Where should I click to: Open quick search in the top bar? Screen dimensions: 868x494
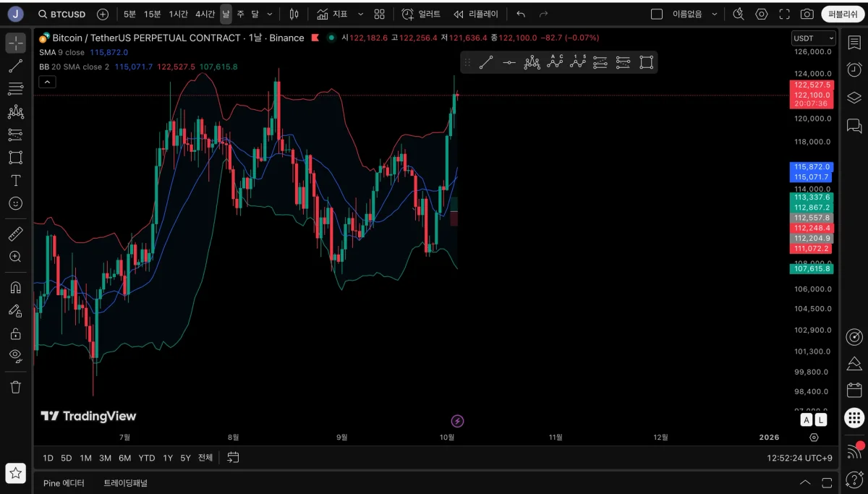739,14
